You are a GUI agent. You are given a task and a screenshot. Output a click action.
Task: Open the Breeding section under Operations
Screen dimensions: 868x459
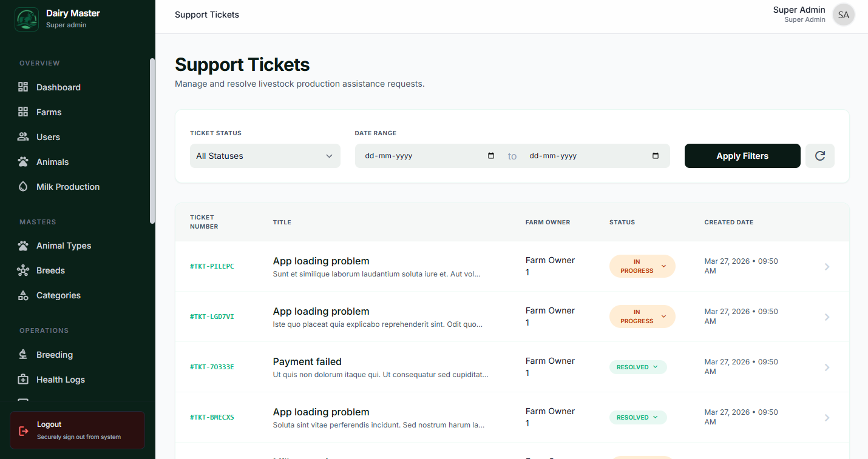coord(22,354)
